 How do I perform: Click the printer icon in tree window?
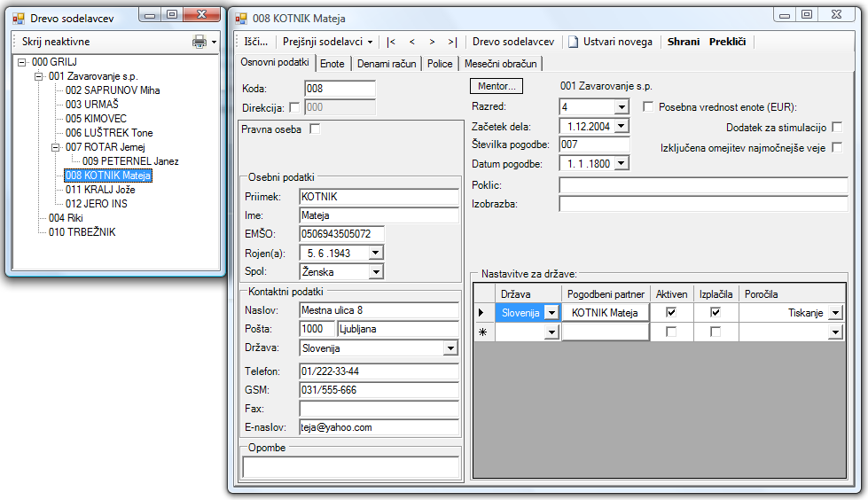(x=199, y=42)
